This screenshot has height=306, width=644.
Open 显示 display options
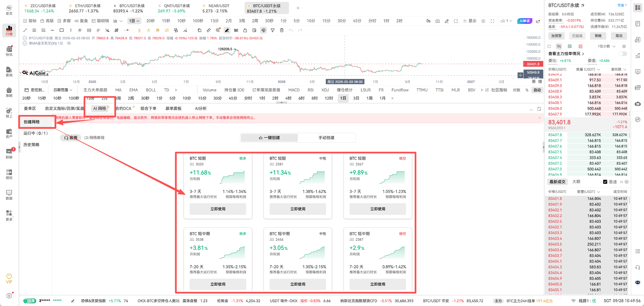[469, 21]
